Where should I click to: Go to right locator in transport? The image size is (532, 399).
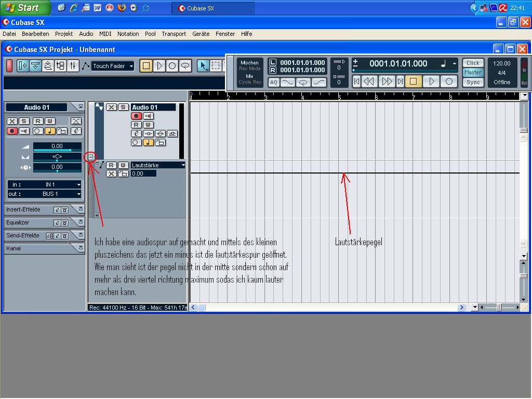coord(400,82)
